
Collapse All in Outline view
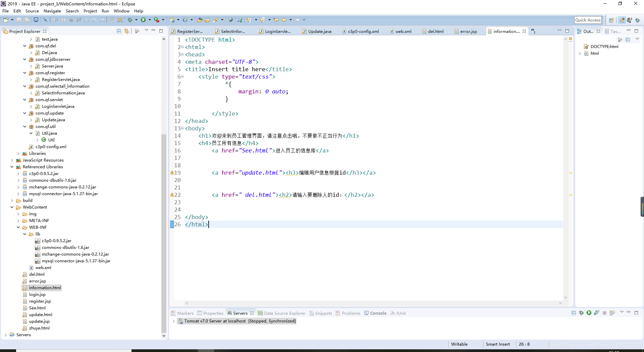pos(628,40)
